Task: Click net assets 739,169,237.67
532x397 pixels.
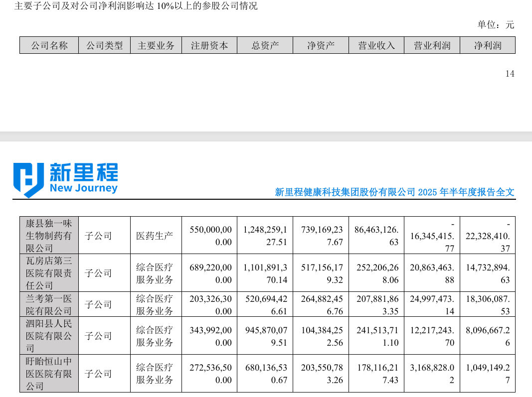Action: point(322,236)
